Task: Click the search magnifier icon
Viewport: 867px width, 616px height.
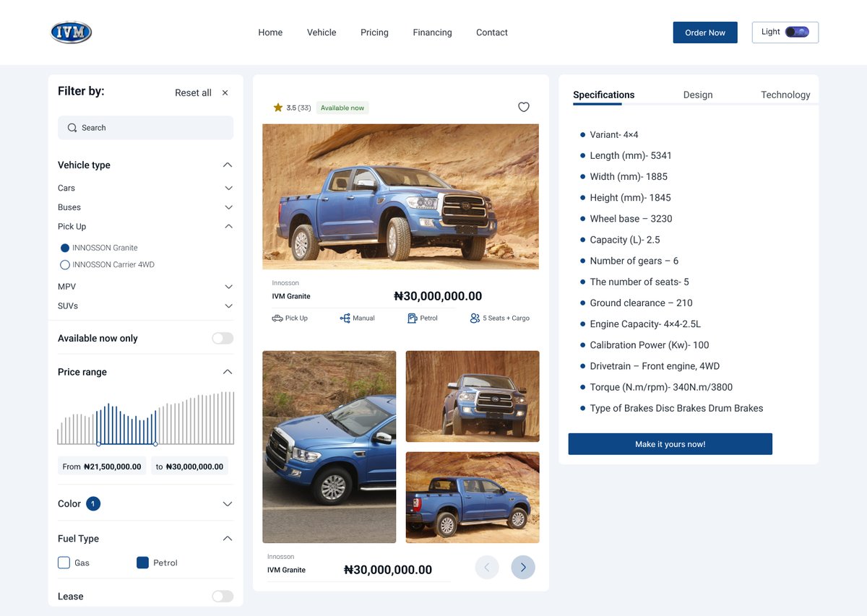Action: (x=72, y=128)
